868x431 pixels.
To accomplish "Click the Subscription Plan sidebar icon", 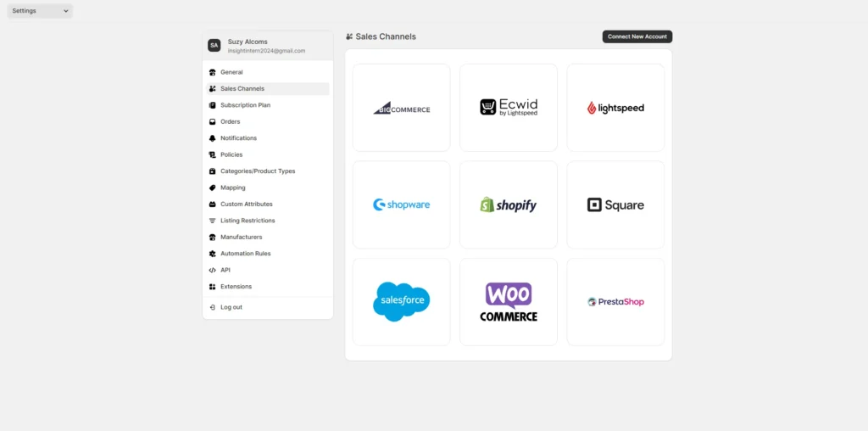I will click(x=212, y=105).
